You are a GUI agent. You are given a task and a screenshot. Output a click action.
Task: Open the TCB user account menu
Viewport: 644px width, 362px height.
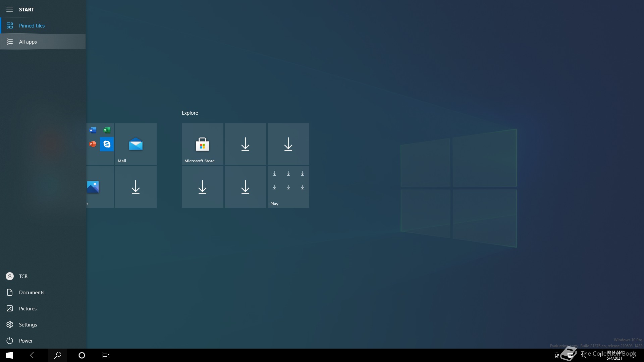[x=43, y=276]
